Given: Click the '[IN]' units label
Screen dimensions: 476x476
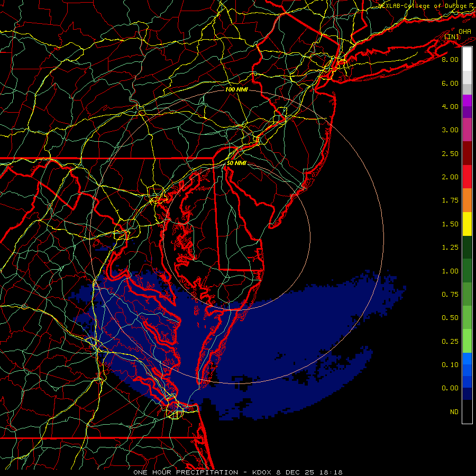Looking at the screenshot, I should (452, 36).
